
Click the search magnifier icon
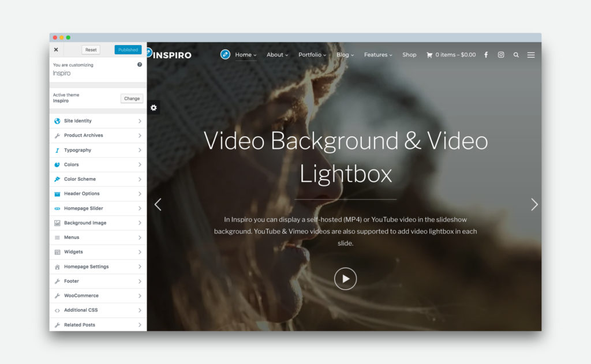[x=516, y=55]
